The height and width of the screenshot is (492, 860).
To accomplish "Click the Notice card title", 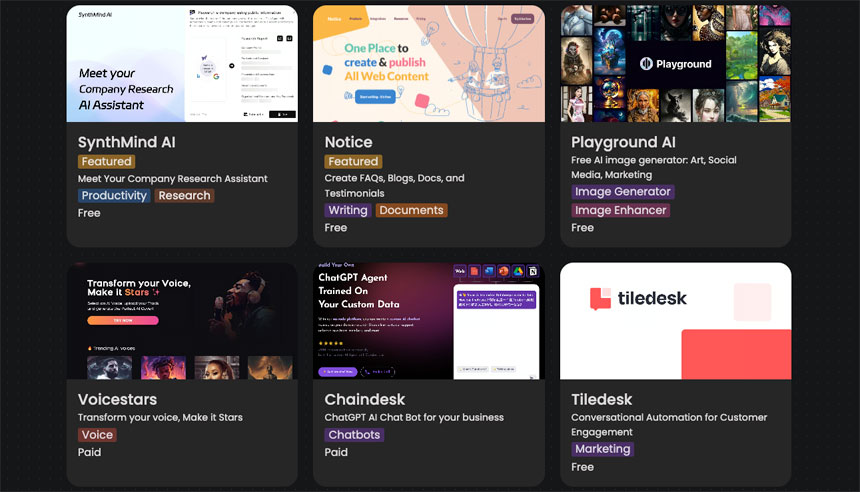I will pos(348,142).
